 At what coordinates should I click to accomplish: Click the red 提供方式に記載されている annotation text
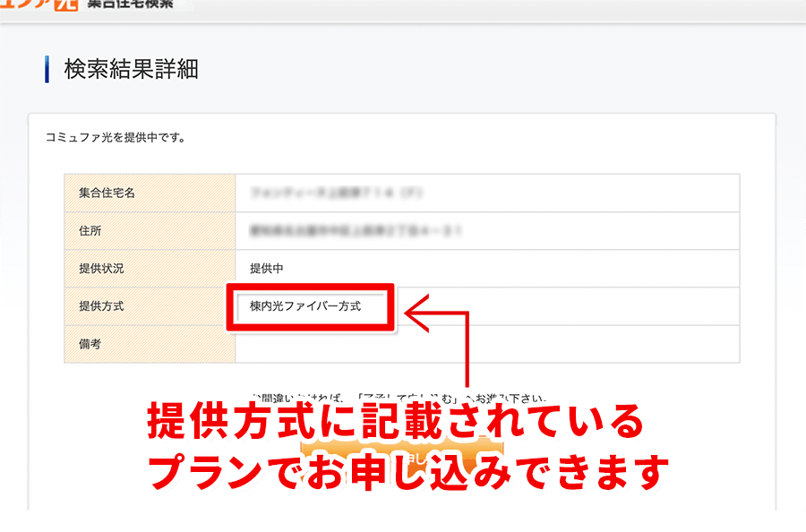click(x=395, y=423)
